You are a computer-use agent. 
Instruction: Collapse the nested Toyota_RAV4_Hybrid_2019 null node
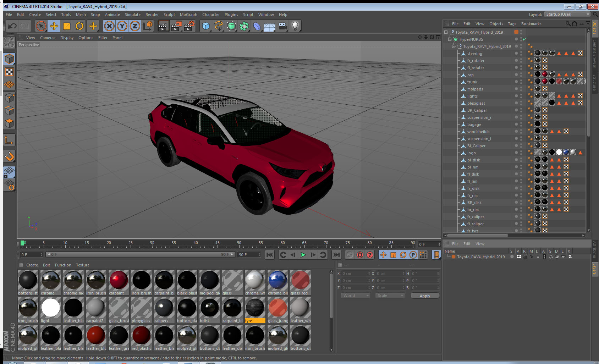pyautogui.click(x=454, y=46)
